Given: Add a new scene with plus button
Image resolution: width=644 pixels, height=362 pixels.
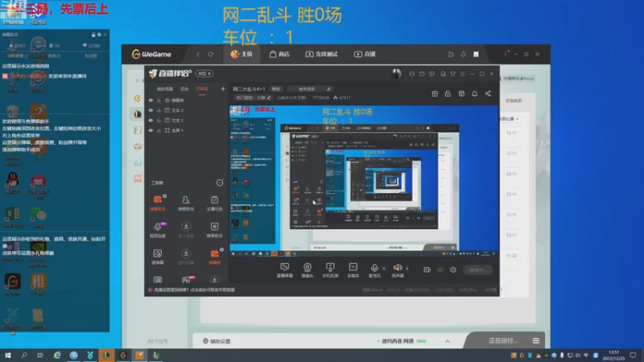Looking at the screenshot, I should 223,88.
